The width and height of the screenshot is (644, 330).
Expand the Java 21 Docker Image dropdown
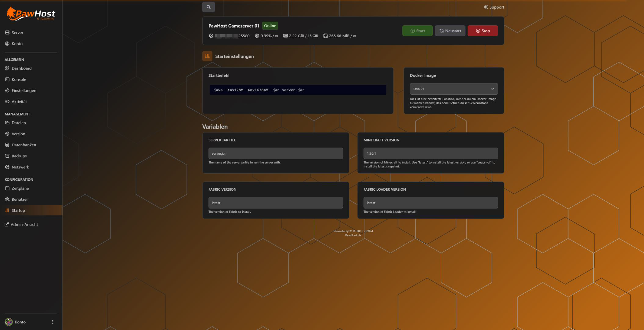454,89
